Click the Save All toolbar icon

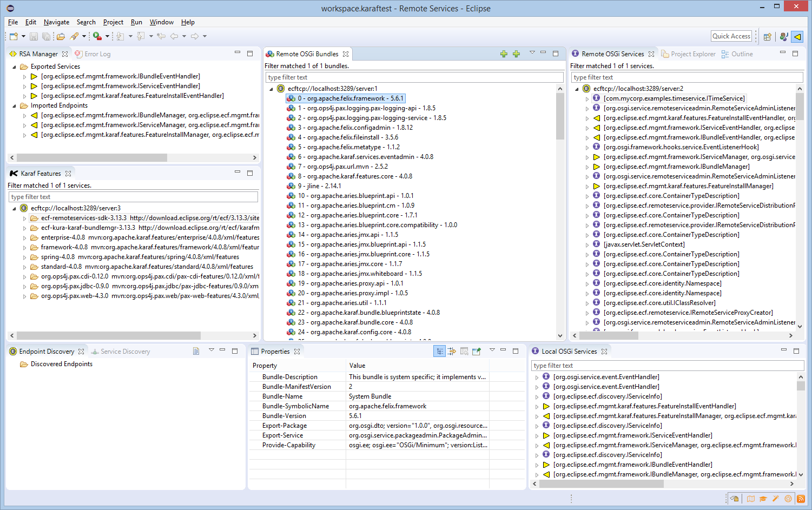click(46, 36)
